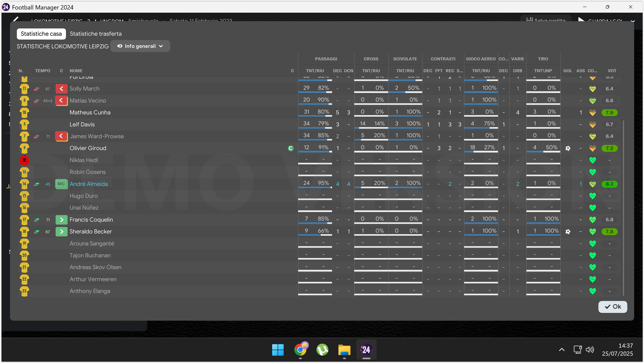
Task: Switch to Statistiche trasferta tab
Action: click(x=96, y=34)
